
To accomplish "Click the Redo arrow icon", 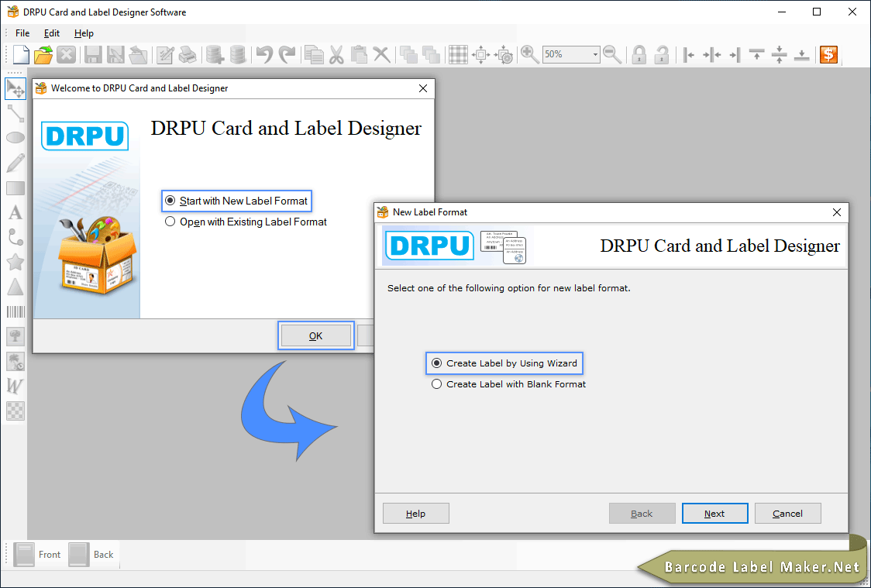I will [x=287, y=54].
